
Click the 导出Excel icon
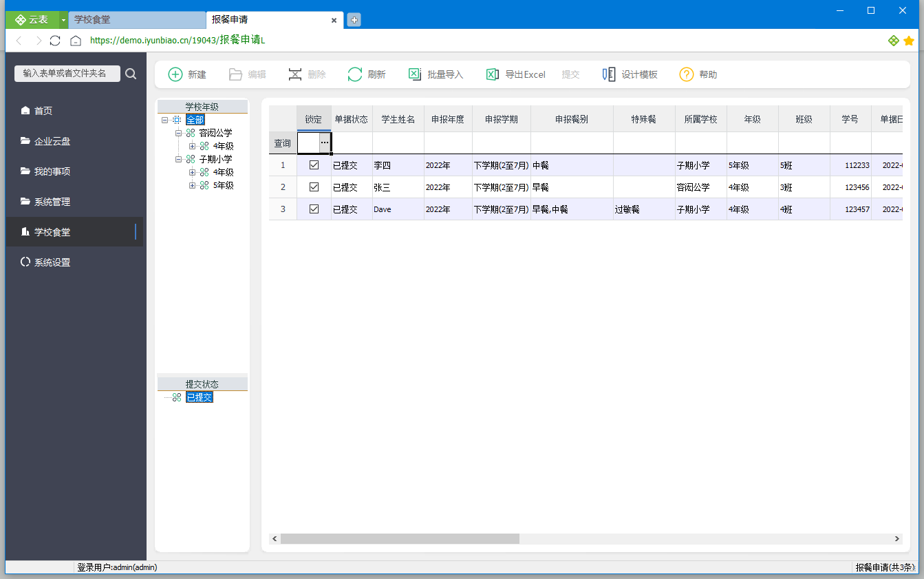coord(493,74)
